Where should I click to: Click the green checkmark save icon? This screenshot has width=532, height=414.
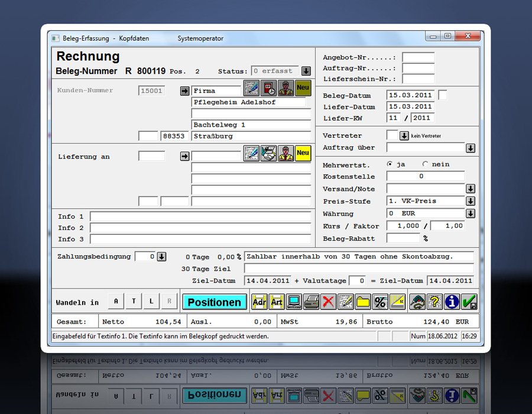click(470, 302)
